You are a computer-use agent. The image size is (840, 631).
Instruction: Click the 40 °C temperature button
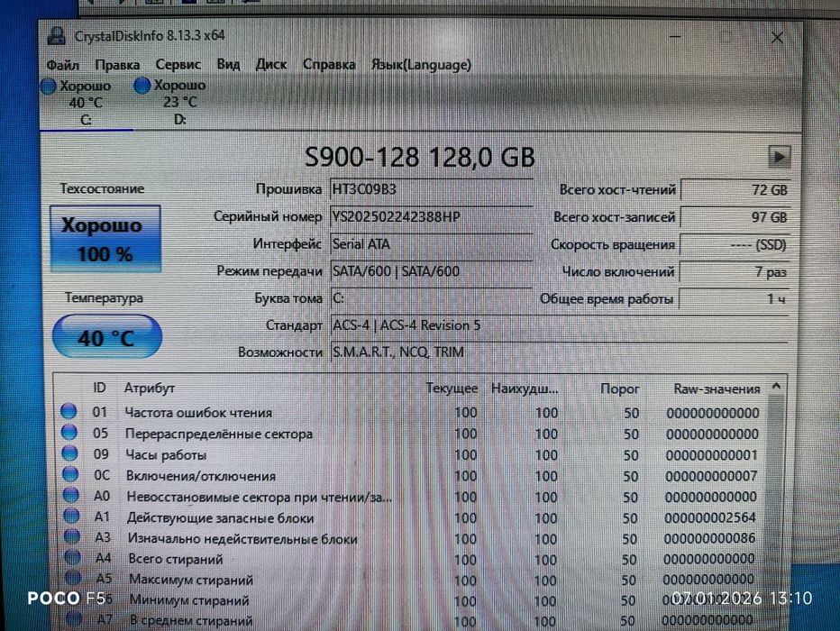tap(106, 336)
